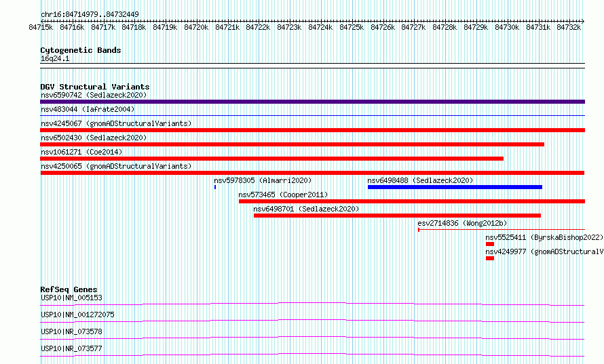
Task: Click the RefSeq Genes track title
Action: [69, 289]
